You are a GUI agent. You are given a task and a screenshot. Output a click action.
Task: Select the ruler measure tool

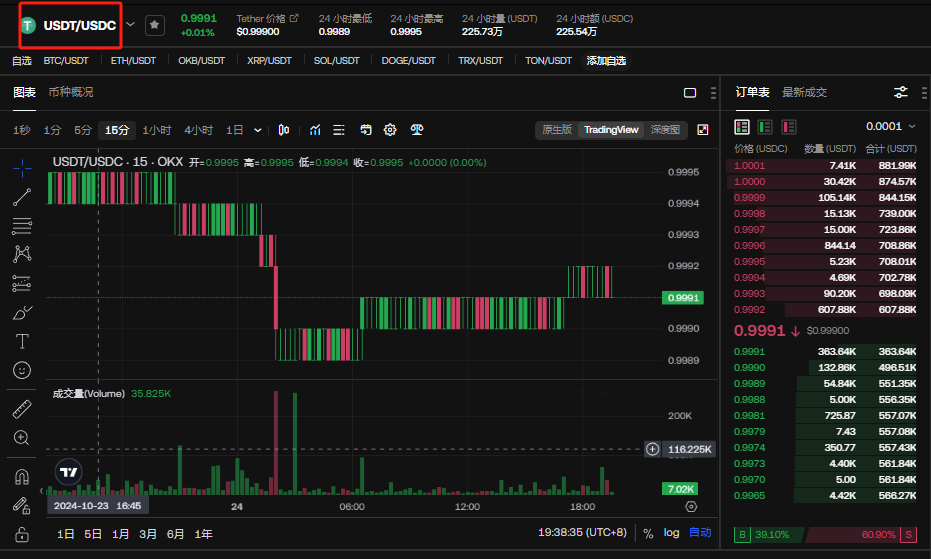point(22,409)
